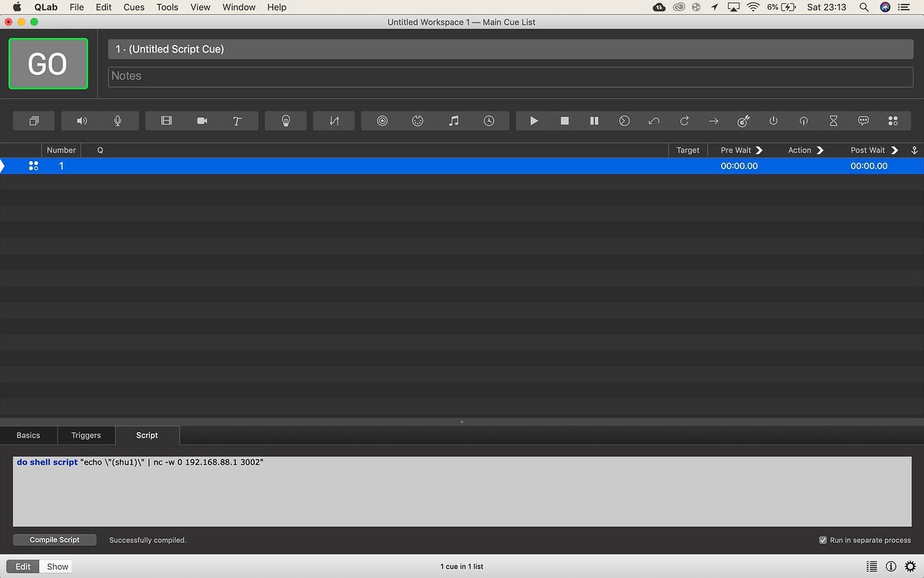Open the Cues menu
The height and width of the screenshot is (578, 924).
(134, 7)
